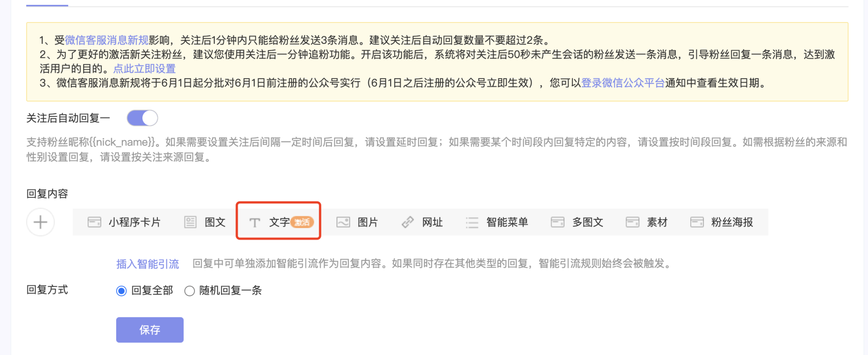Select the 粉丝海报 poster icon

(697, 222)
